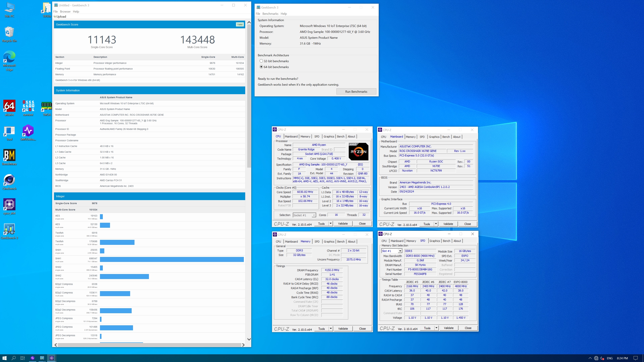
Task: Open Task View on taskbar
Action: coord(22,358)
